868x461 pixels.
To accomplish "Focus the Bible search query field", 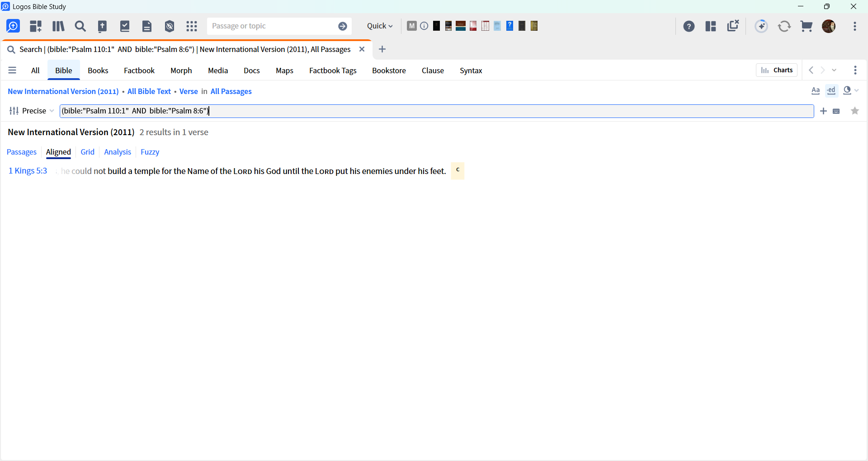I will 437,111.
